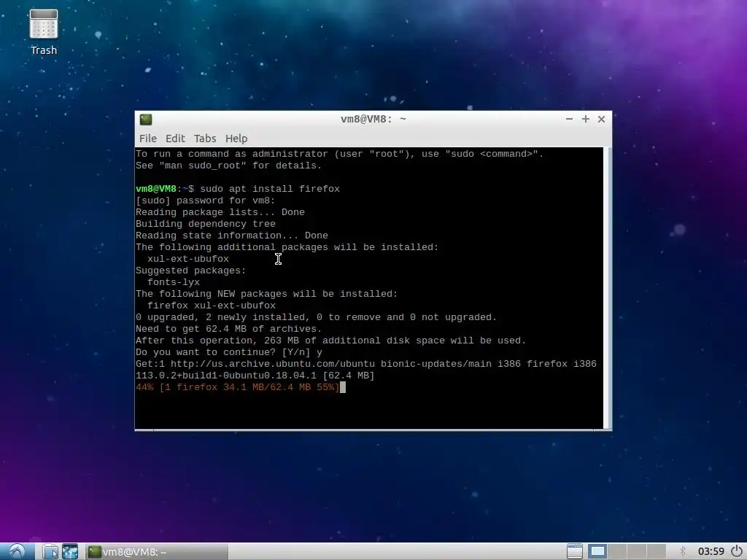Click the '[sudo] password for vm8:' line
The height and width of the screenshot is (560, 747).
click(x=205, y=201)
